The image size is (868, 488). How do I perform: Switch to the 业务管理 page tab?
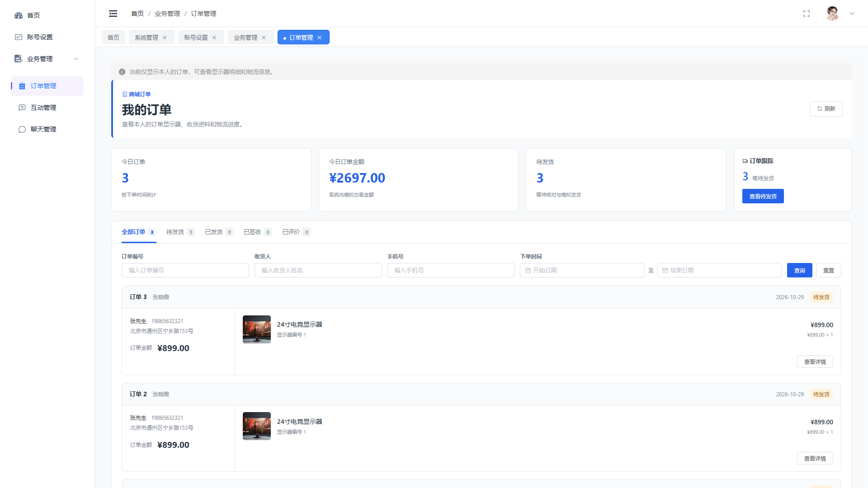click(245, 38)
